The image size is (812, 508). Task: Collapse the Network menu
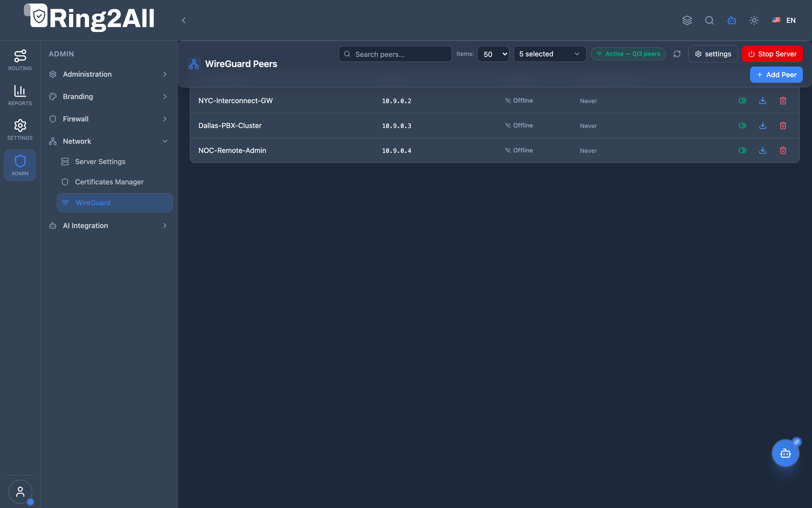click(x=108, y=141)
